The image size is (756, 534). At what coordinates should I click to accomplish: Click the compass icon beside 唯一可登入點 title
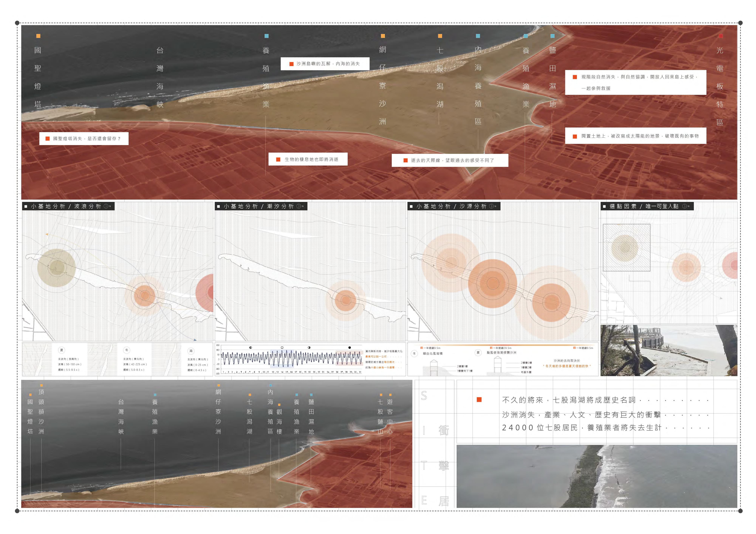(x=685, y=206)
